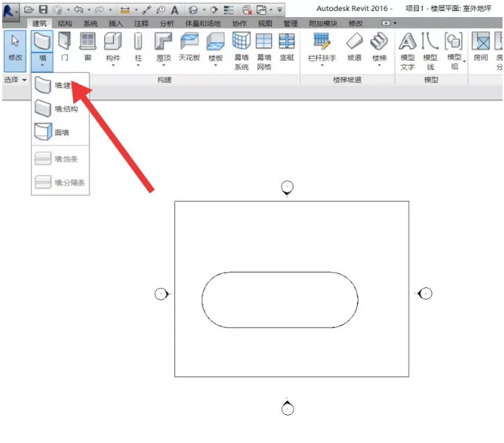Switch to the 视图 ribbon tab
The height and width of the screenshot is (443, 504).
click(x=265, y=24)
